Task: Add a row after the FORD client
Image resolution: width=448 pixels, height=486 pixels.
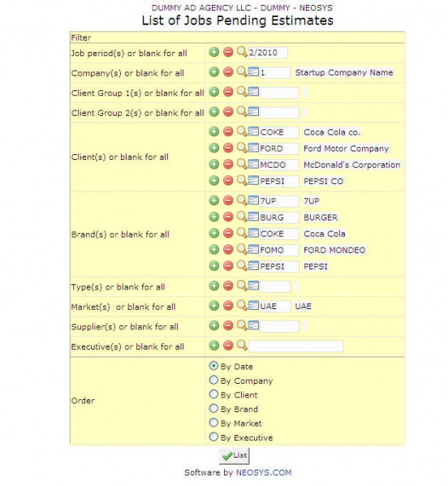Action: tap(214, 148)
